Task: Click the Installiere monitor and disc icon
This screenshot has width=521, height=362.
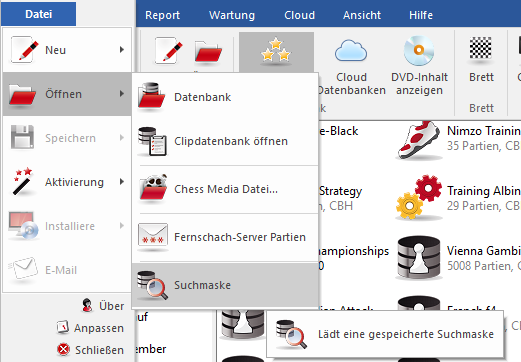Action: (23, 225)
